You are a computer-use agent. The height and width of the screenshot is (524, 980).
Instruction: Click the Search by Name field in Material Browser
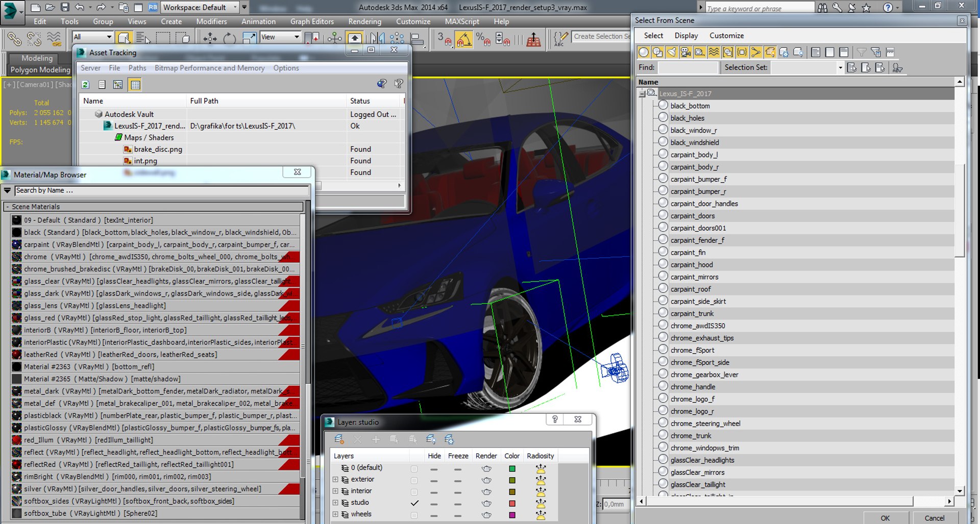[x=161, y=190]
